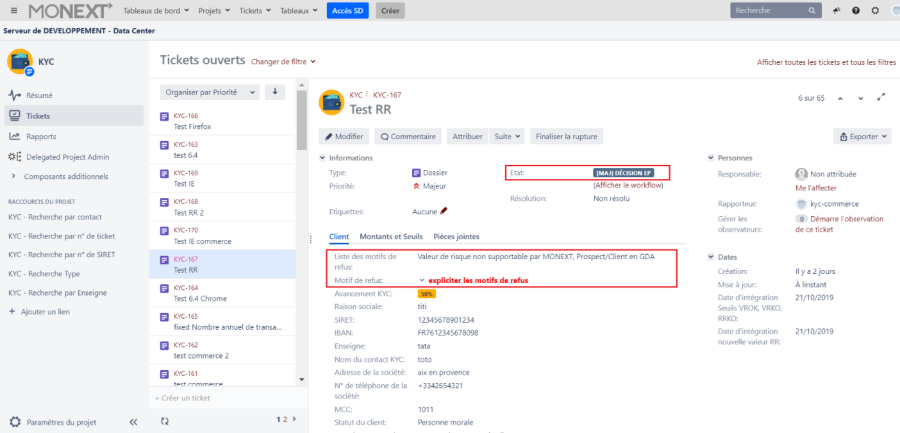Expand ticket view to full screen
900x433 pixels.
coord(880,98)
